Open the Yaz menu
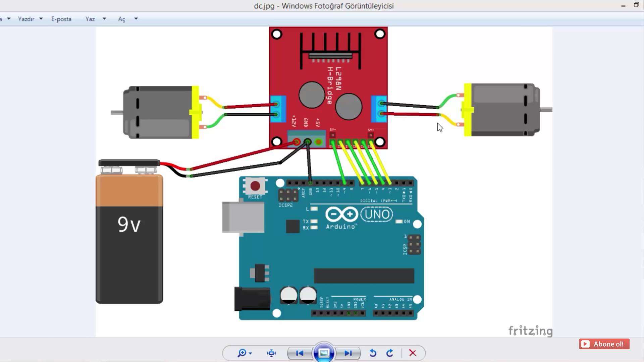This screenshot has height=362, width=644. point(90,19)
